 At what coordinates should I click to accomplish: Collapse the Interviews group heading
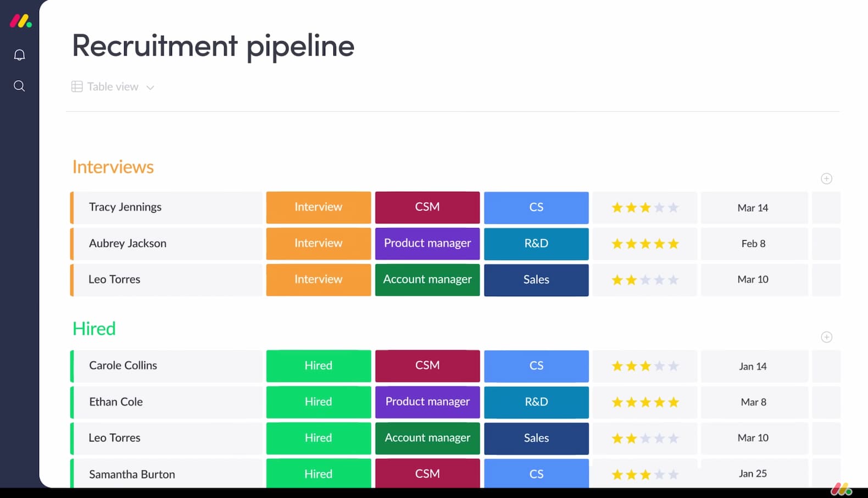tap(113, 167)
